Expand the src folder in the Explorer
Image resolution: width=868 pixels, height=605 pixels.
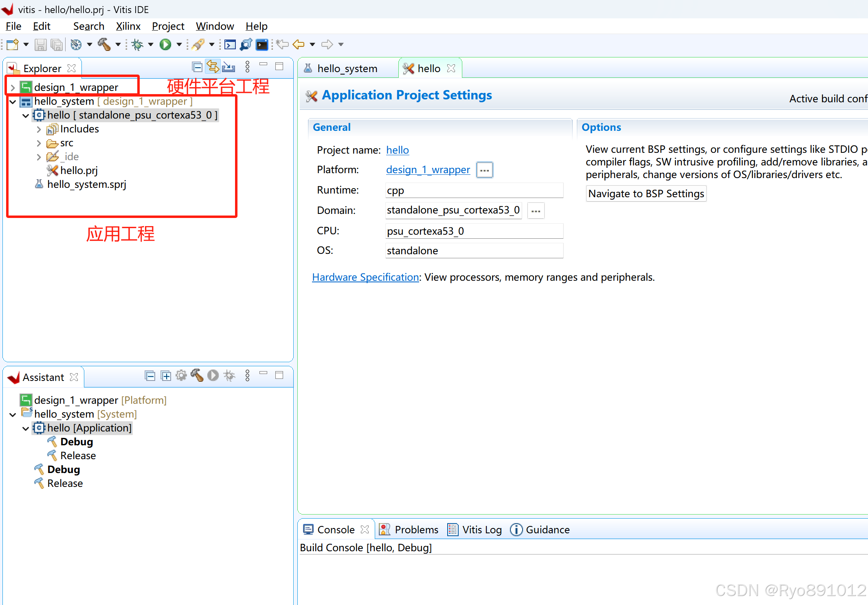tap(39, 143)
